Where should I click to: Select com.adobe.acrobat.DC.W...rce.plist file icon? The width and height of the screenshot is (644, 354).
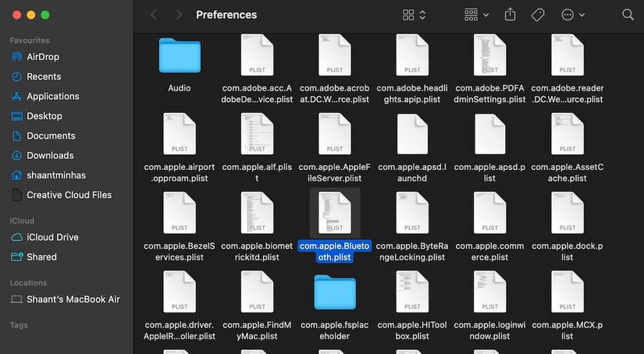(335, 55)
